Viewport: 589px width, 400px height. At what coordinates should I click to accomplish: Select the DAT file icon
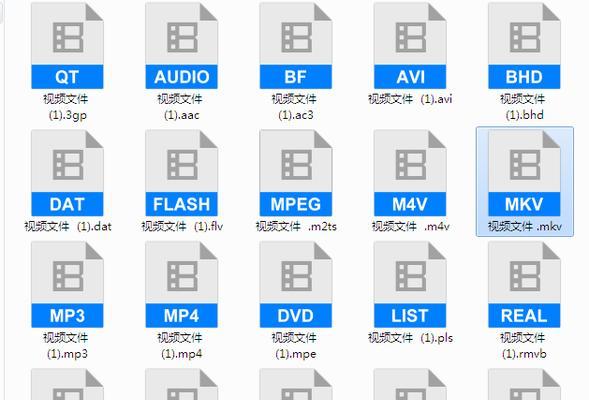(67, 173)
